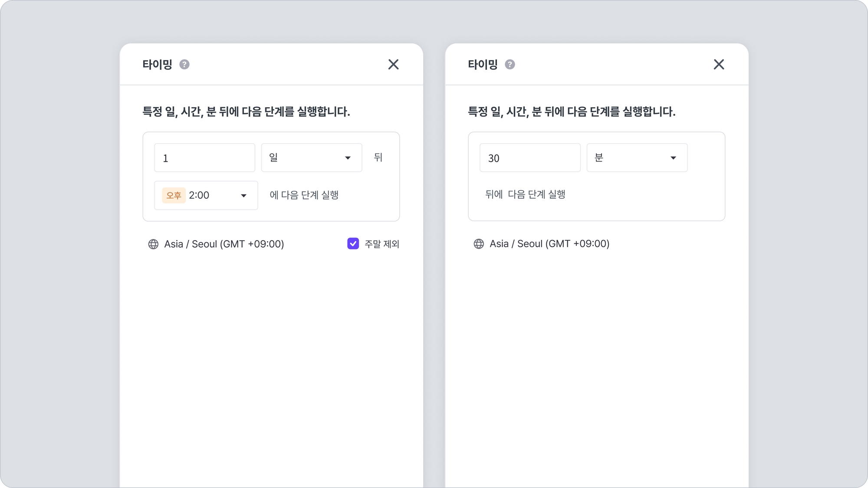
Task: Click globe icon in right panel
Action: [x=479, y=244]
